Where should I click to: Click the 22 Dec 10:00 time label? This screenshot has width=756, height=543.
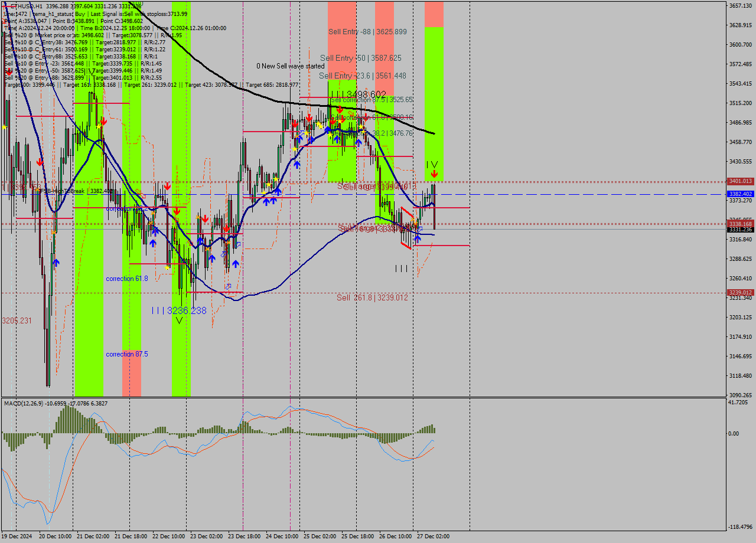[x=168, y=537]
